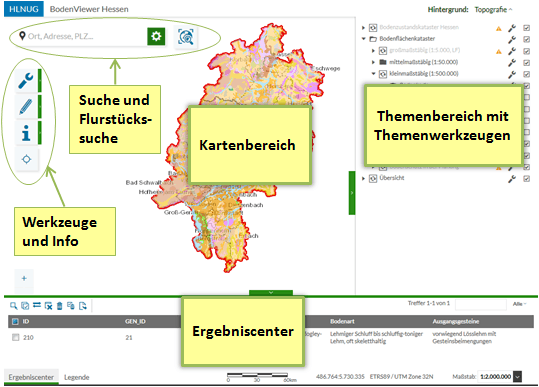539x387 pixels.
Task: Click the HLNUG logo button
Action: 24,9
